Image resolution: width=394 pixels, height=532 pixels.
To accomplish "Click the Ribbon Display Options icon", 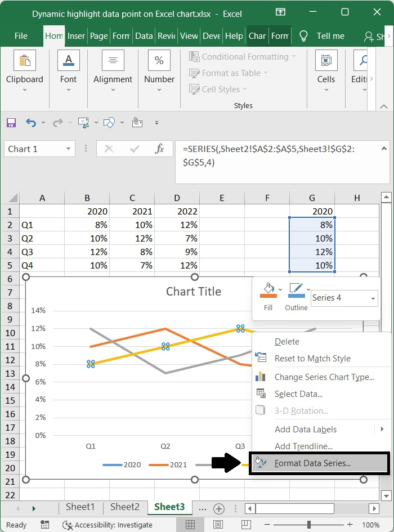I will (x=280, y=12).
